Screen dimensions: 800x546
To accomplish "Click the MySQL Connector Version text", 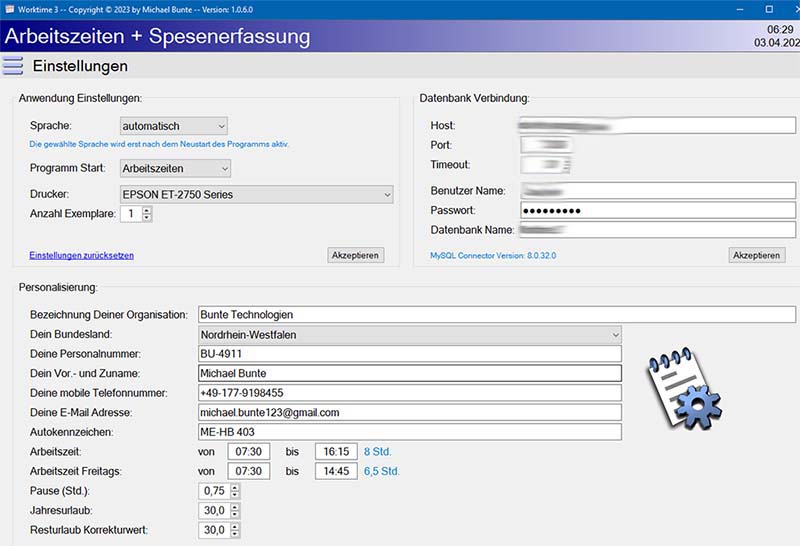I will click(493, 255).
